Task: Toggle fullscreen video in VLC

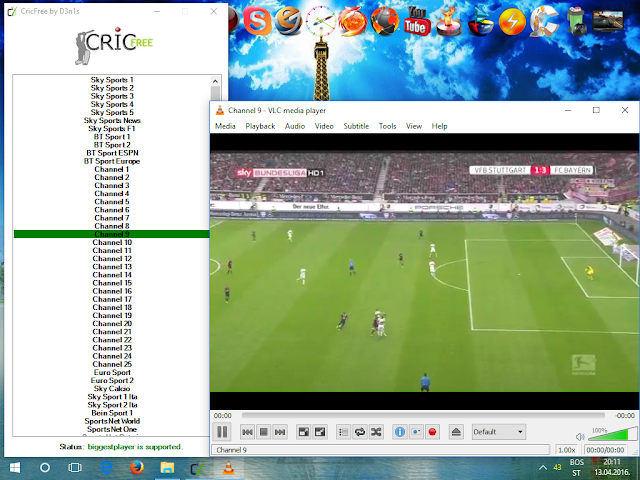Action: 304,432
